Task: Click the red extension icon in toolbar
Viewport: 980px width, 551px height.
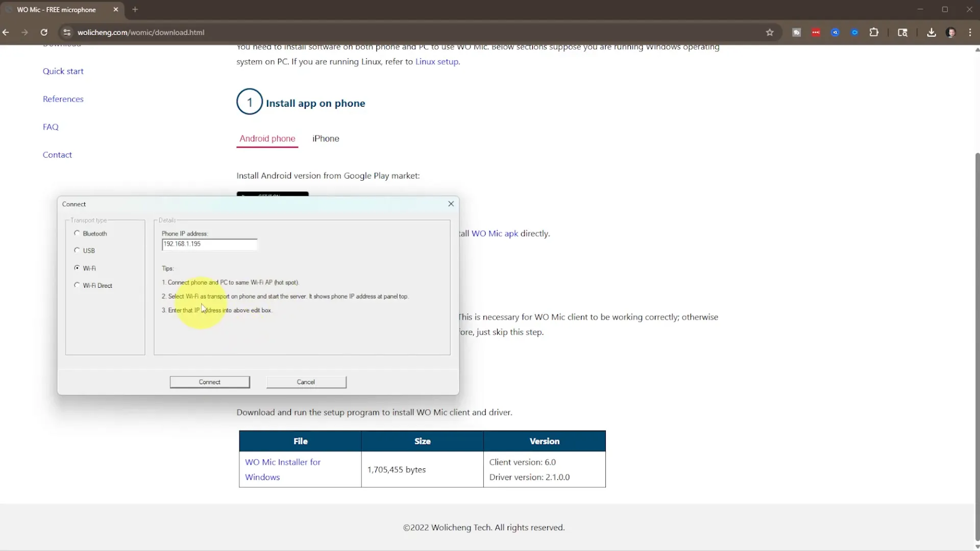Action: click(816, 32)
